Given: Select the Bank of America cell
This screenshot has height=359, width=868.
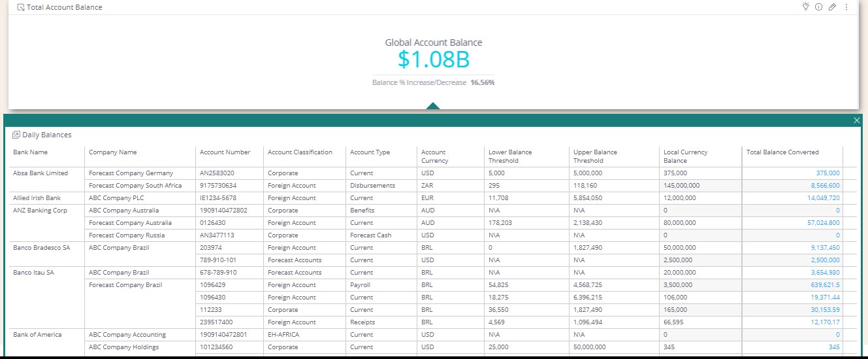Looking at the screenshot, I should pyautogui.click(x=37, y=335).
